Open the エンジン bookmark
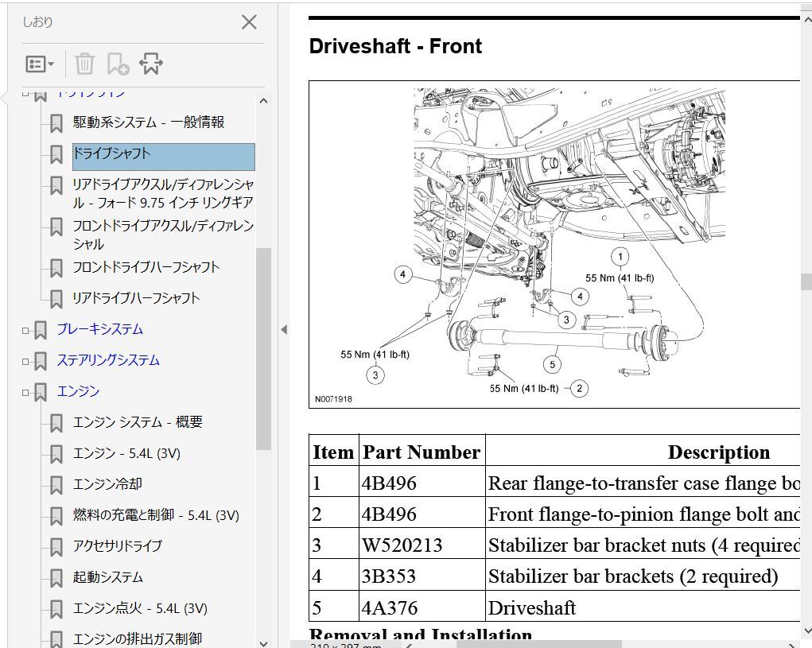The height and width of the screenshot is (648, 812). pyautogui.click(x=78, y=391)
